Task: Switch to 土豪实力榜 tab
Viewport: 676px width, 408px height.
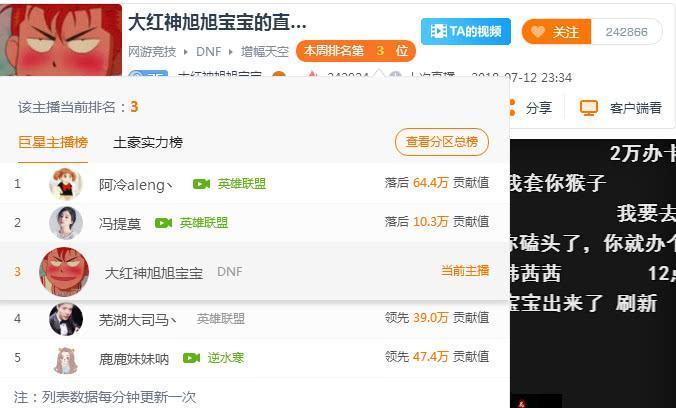Action: click(148, 142)
